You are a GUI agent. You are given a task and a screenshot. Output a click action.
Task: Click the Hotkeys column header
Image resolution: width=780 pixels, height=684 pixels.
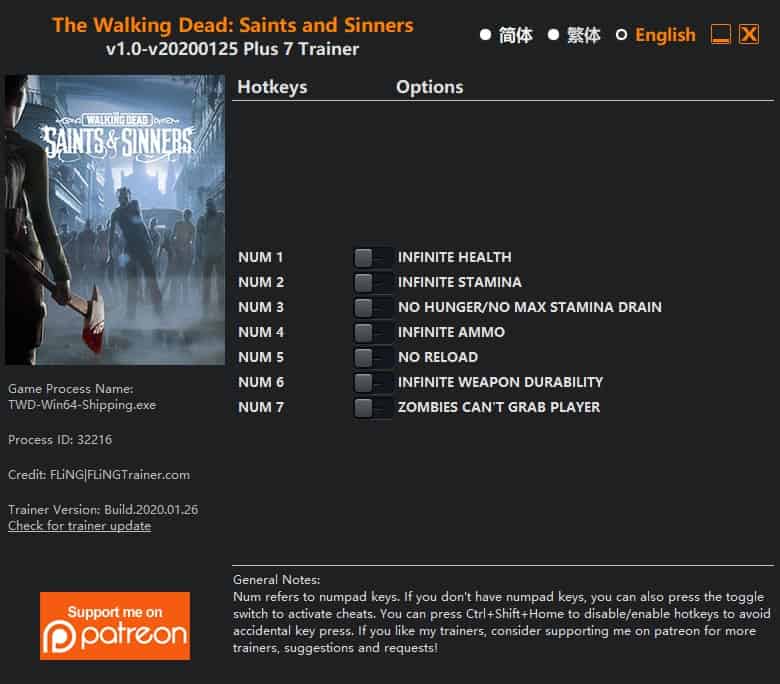(x=272, y=87)
